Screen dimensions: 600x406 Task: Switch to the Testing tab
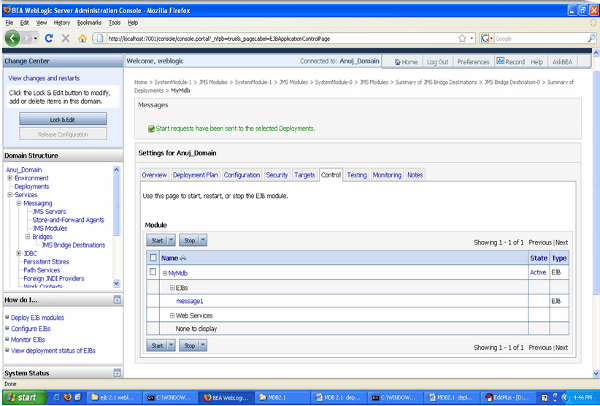tap(357, 175)
